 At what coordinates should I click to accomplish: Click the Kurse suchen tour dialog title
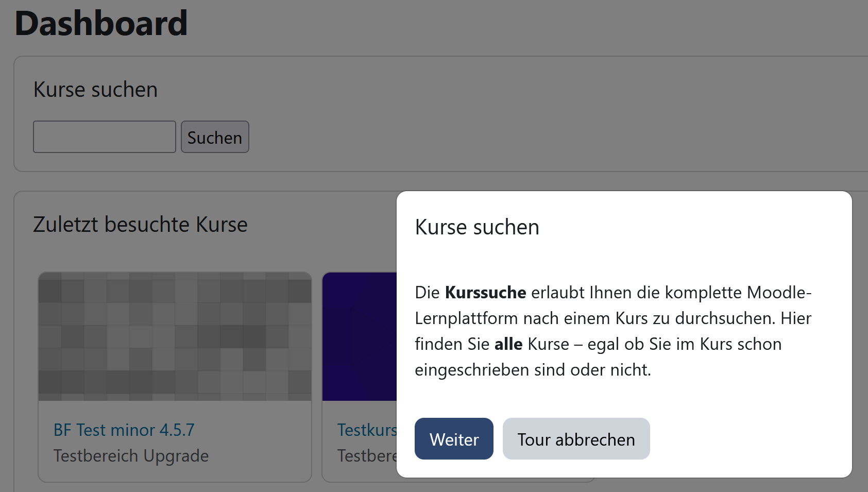477,227
